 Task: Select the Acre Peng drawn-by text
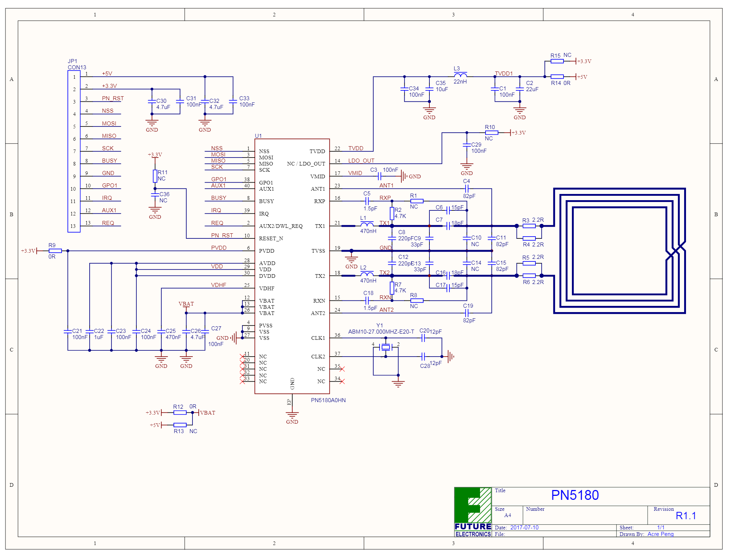click(660, 534)
